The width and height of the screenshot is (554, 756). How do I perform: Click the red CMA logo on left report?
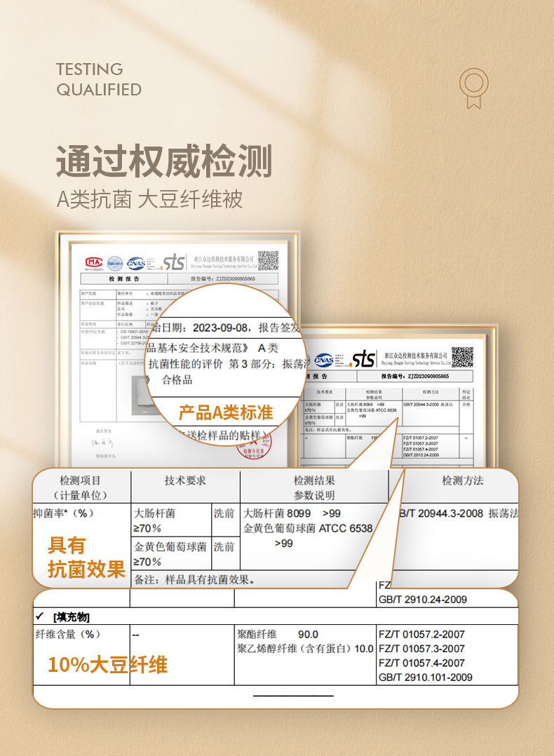point(94,263)
